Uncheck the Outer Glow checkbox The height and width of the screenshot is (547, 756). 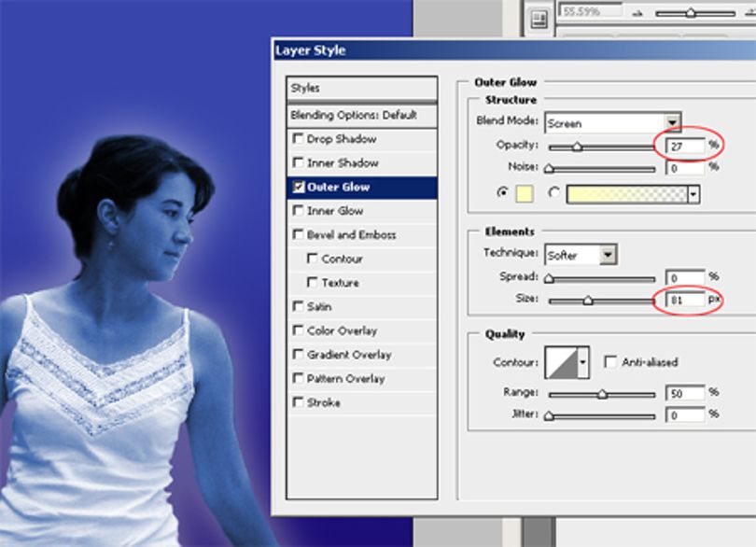coord(299,187)
